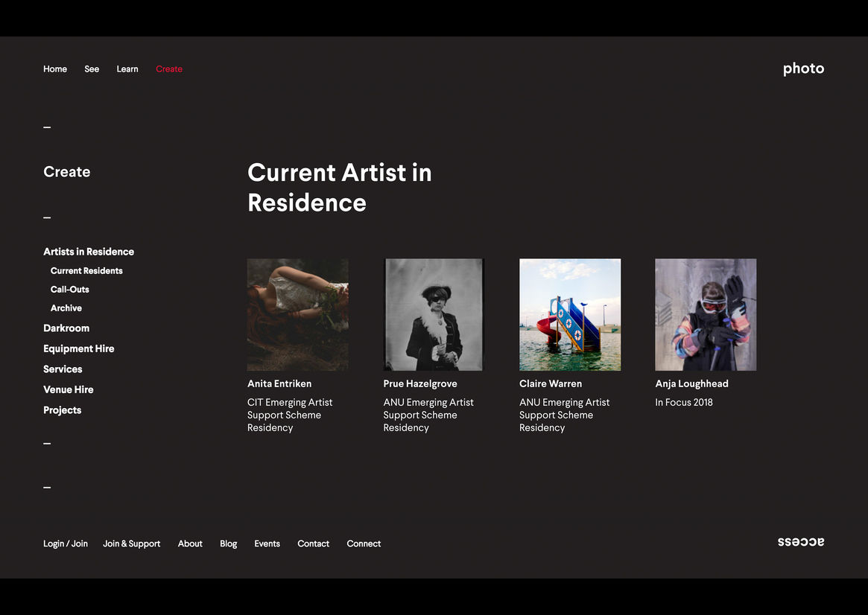The image size is (868, 615).
Task: Open Anita Entriken's artist thumbnail
Action: tap(297, 314)
